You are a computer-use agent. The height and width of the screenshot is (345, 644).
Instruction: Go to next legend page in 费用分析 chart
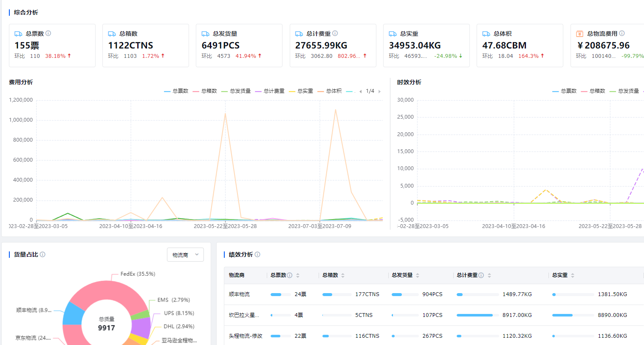coord(379,91)
